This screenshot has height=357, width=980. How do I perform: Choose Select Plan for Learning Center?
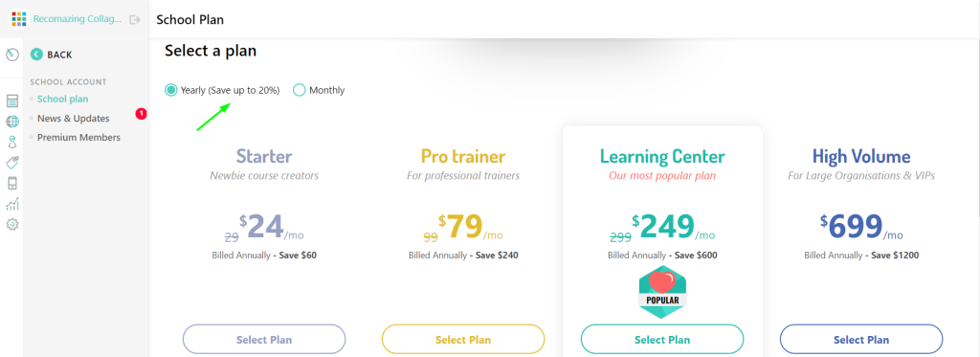click(662, 340)
